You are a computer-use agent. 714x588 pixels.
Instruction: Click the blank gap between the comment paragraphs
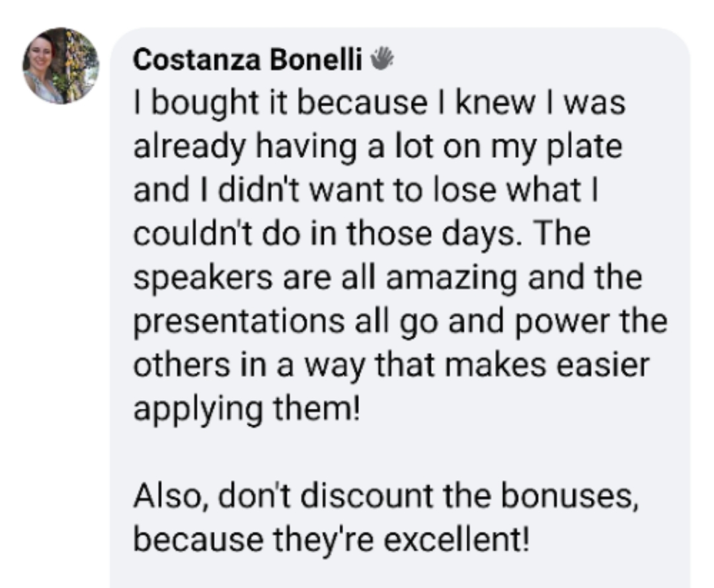[x=397, y=452]
